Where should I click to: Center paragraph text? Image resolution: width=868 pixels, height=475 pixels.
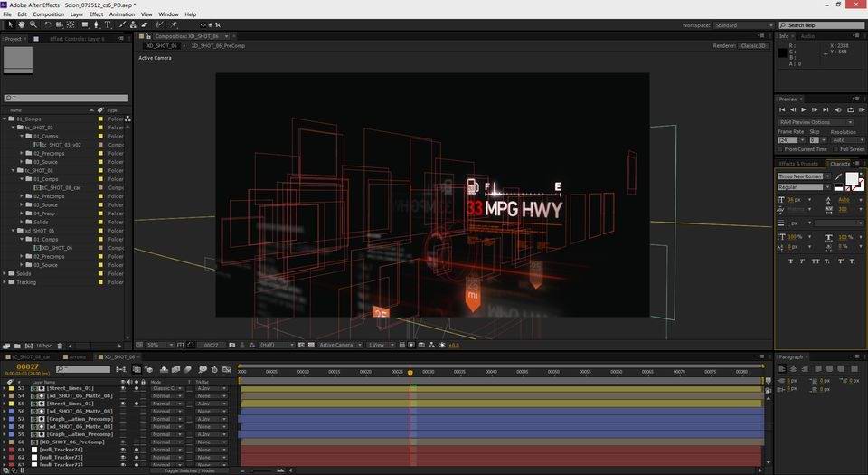pyautogui.click(x=793, y=368)
